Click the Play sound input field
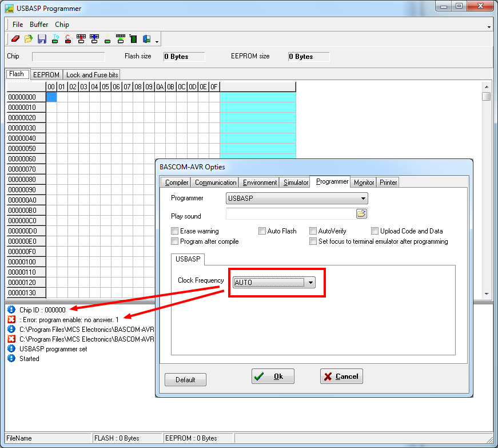 [x=291, y=213]
